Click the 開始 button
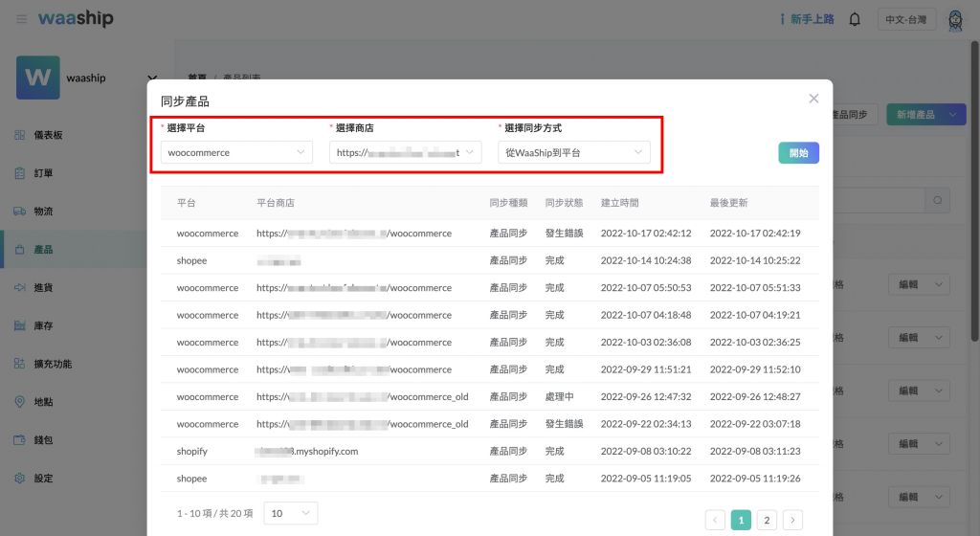This screenshot has width=980, height=536. (x=798, y=153)
